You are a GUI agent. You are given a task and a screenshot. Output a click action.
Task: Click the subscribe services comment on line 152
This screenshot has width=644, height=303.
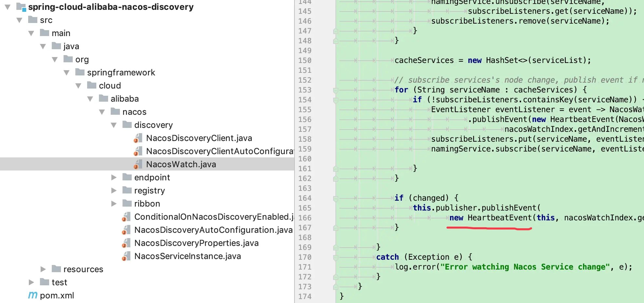pos(519,80)
